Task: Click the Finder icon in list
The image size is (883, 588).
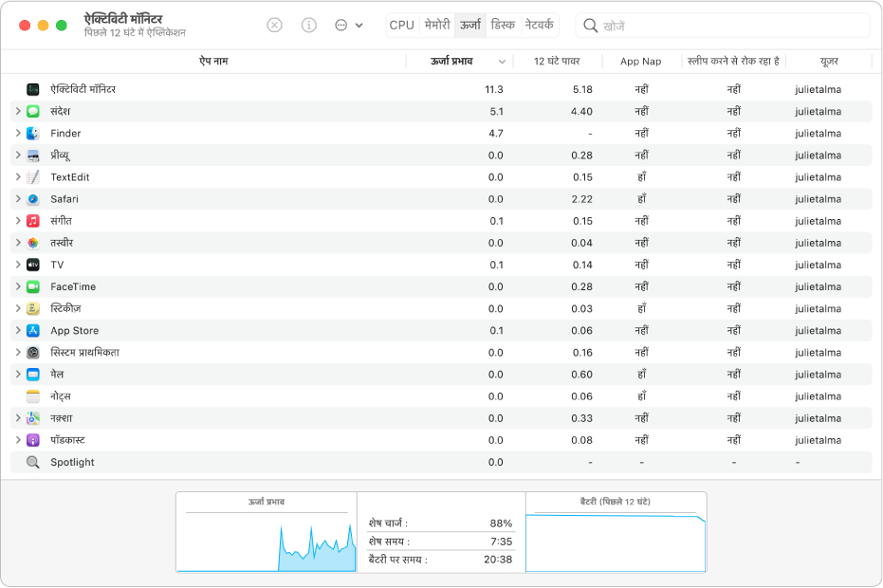Action: coord(33,134)
